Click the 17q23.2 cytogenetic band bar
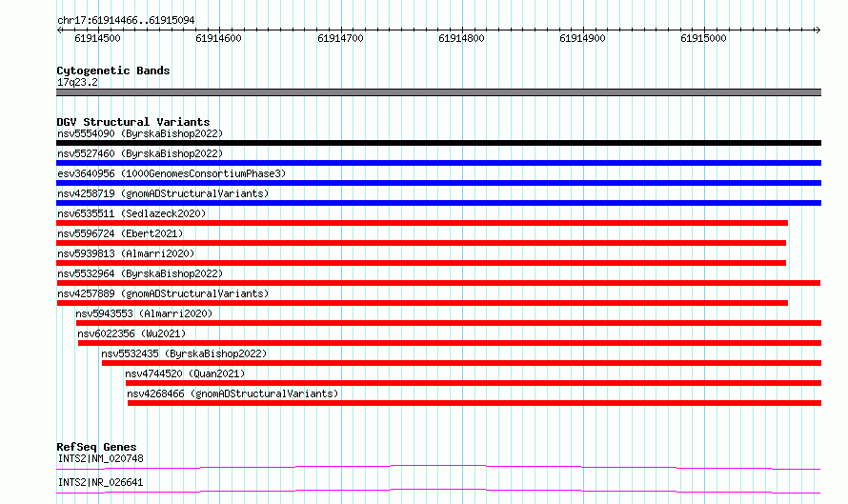Viewport: 848px width, 504px height. [438, 92]
